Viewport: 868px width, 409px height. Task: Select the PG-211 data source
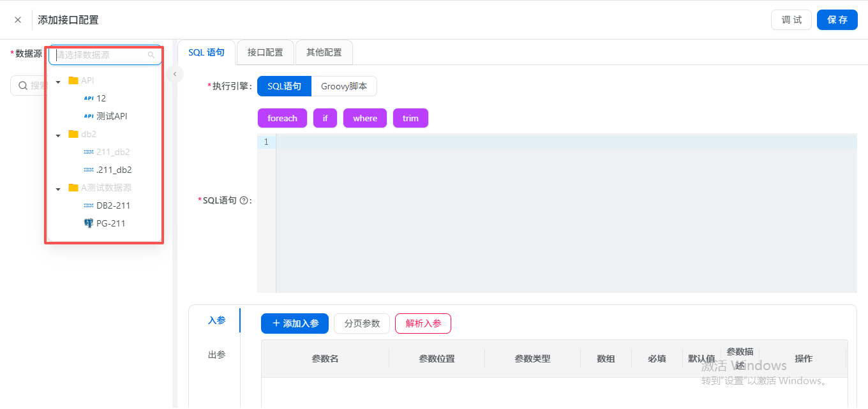pos(111,223)
